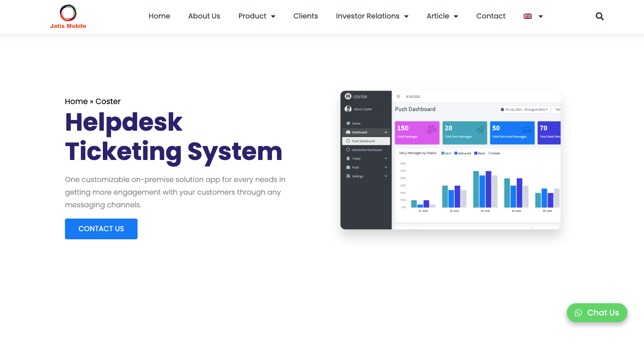Open the Contact menu item
Screen dimensions: 644x347
[x=491, y=16]
